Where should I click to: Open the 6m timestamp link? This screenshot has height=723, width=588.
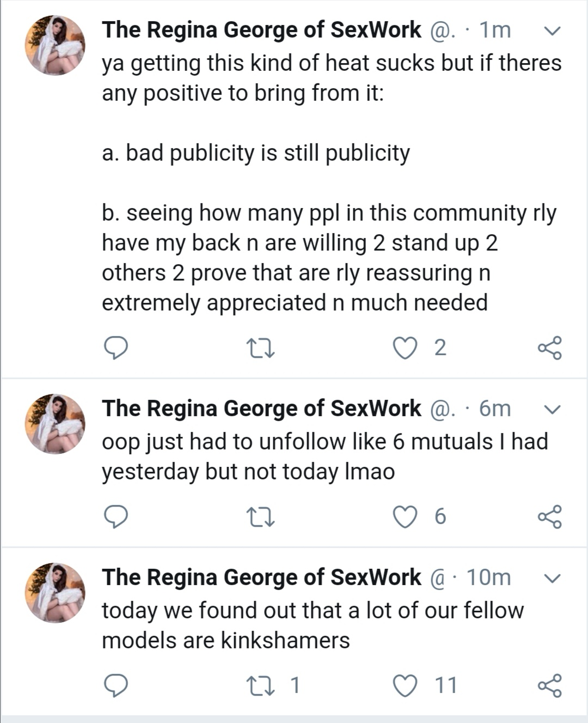[x=494, y=409]
